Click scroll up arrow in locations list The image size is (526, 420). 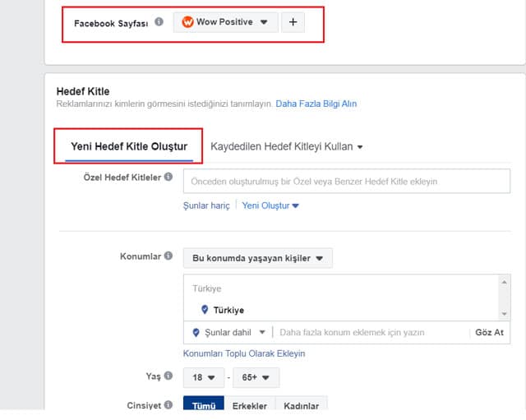(504, 282)
